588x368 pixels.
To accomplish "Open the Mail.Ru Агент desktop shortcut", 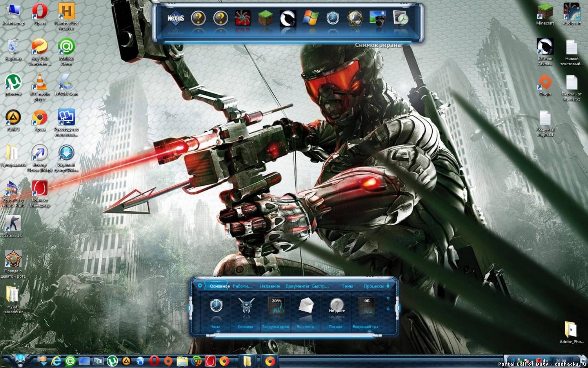I will [66, 52].
